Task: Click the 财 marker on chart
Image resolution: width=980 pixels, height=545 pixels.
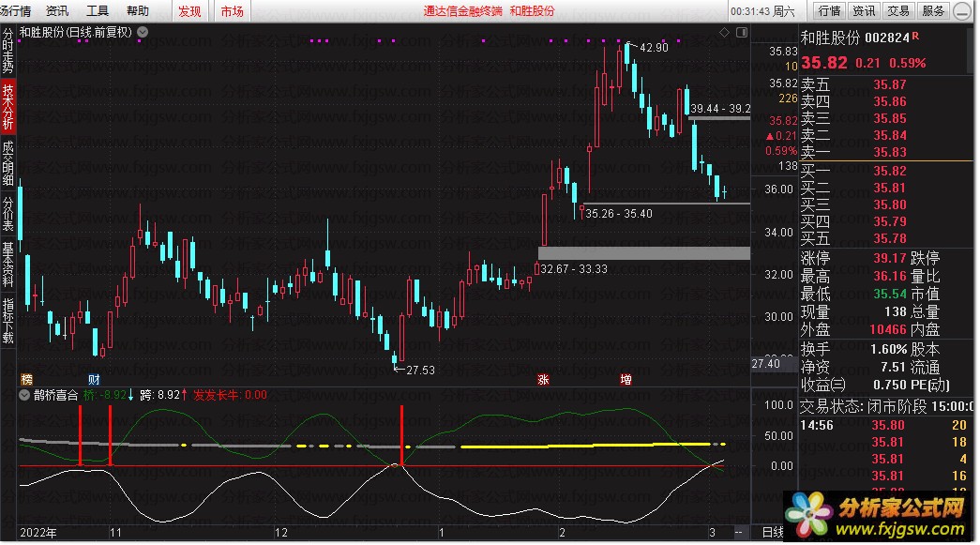Action: (94, 379)
